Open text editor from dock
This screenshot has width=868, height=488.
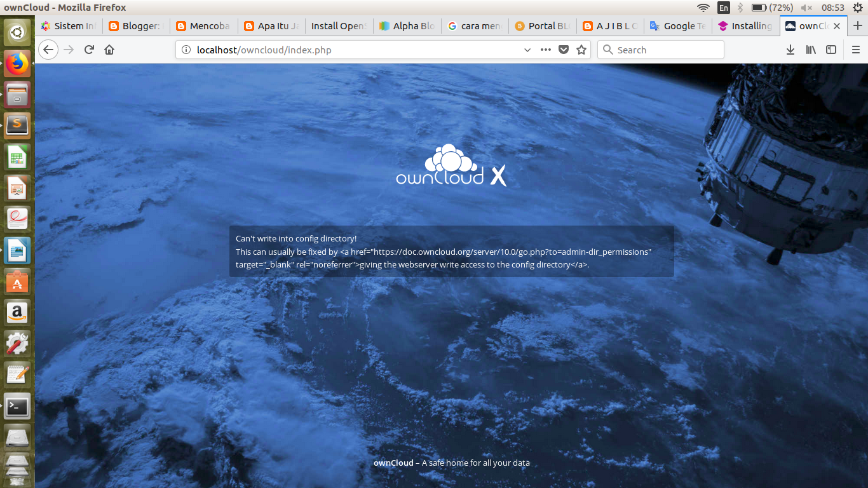pyautogui.click(x=17, y=375)
